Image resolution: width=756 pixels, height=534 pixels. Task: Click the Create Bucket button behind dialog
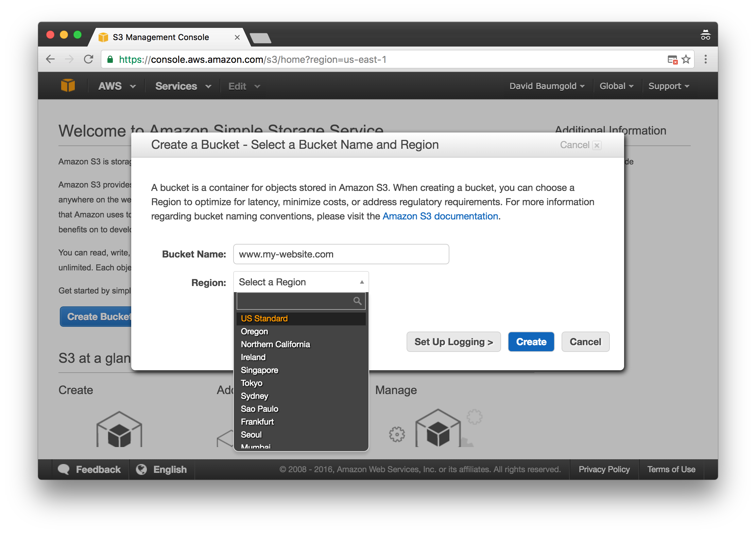[x=96, y=317]
